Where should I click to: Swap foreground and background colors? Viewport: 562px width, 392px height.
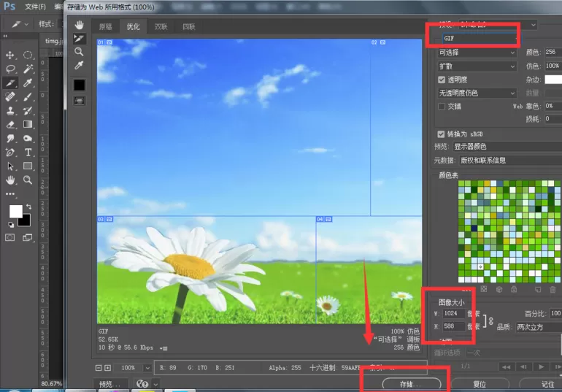[28, 207]
